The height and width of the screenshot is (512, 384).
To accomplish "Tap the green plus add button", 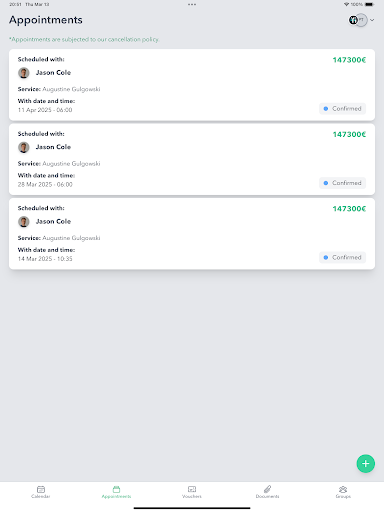I will [366, 463].
